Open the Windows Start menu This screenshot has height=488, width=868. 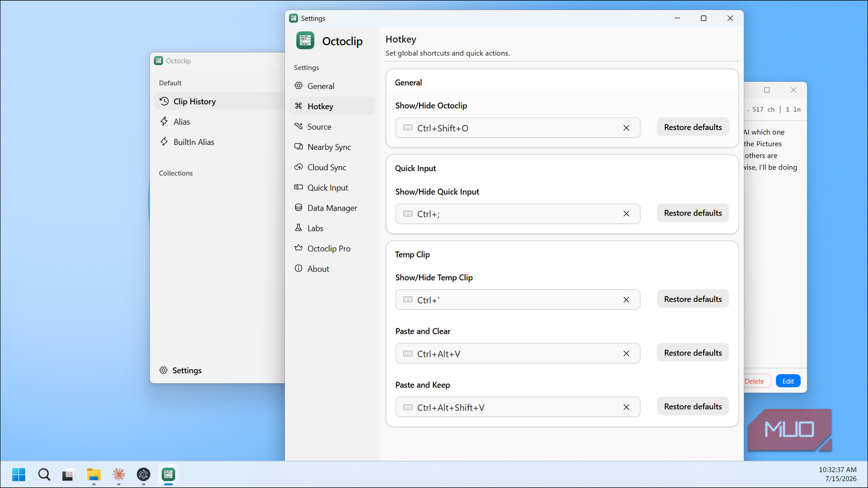tap(19, 475)
